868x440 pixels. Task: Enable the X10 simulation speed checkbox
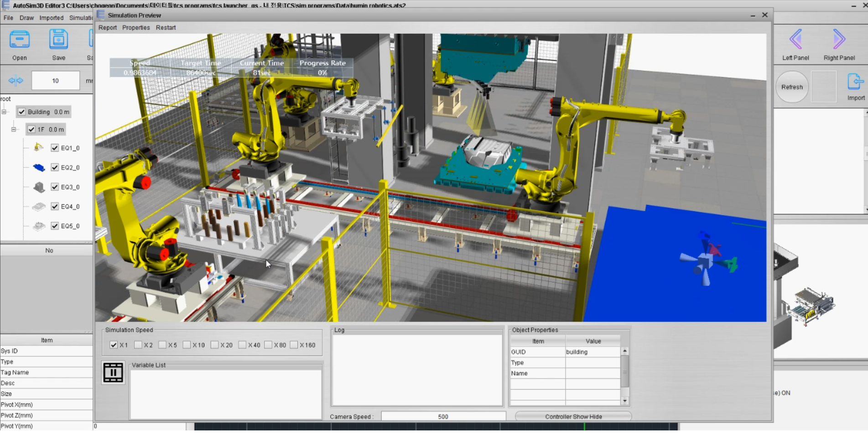[187, 345]
